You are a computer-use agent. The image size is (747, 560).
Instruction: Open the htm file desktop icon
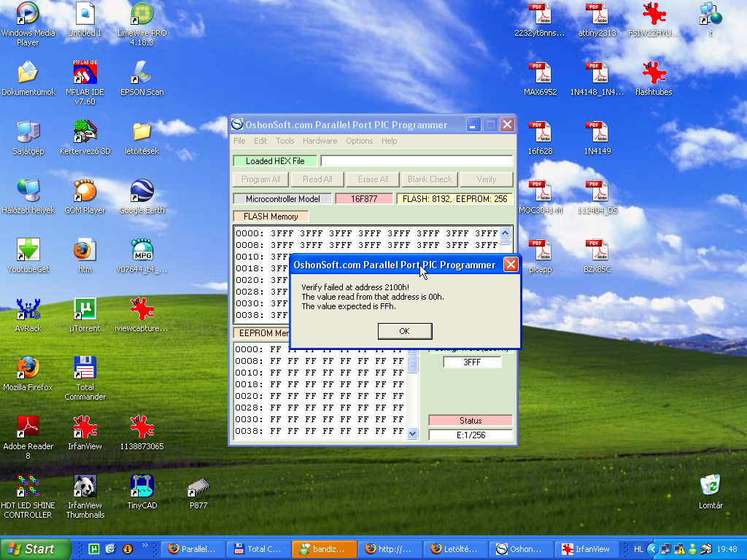(85, 256)
